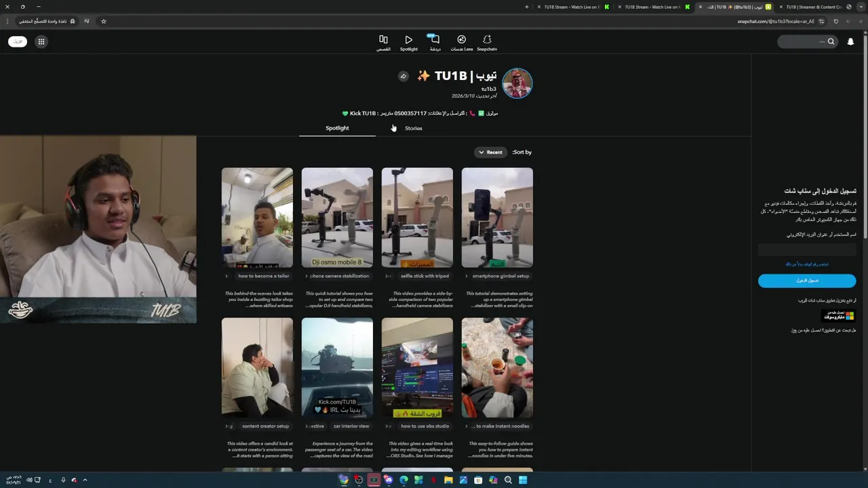This screenshot has width=868, height=488.
Task: Click the 'to make instant noodles' caption
Action: pos(500,426)
